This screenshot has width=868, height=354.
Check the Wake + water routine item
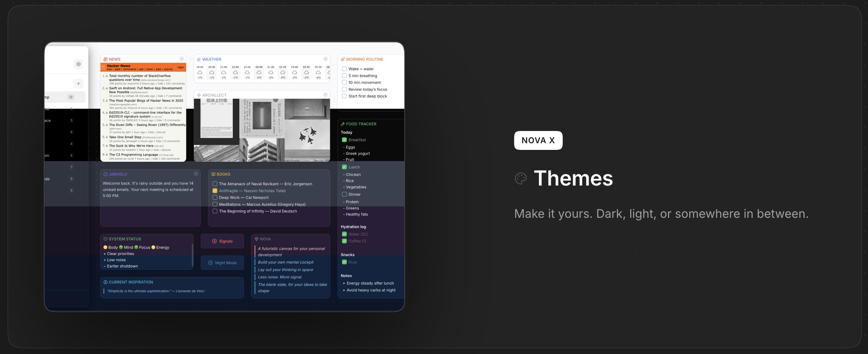coord(344,69)
